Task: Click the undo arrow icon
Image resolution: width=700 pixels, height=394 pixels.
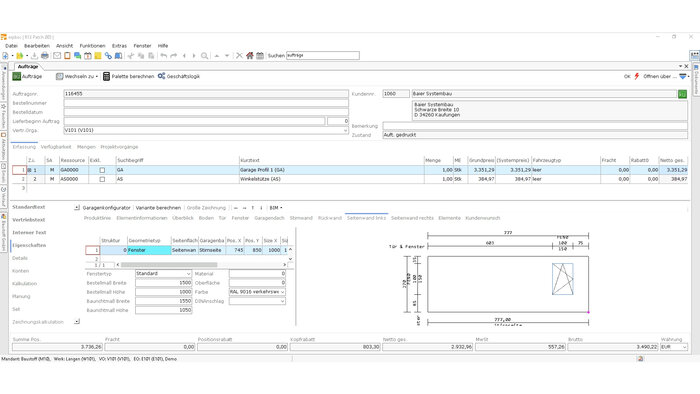Action: (164, 56)
